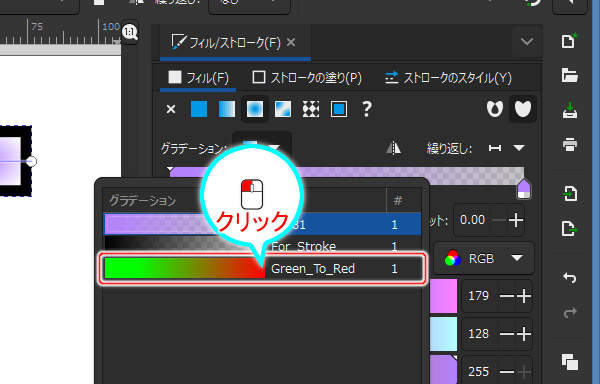Screen dimensions: 600x384
Task: Close the フィル/ストローク(F) panel tab
Action: click(x=291, y=42)
